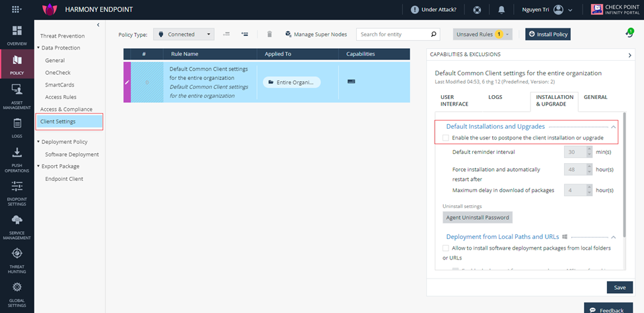Image resolution: width=644 pixels, height=313 pixels.
Task: Open Software Deployment policy item
Action: [72, 155]
